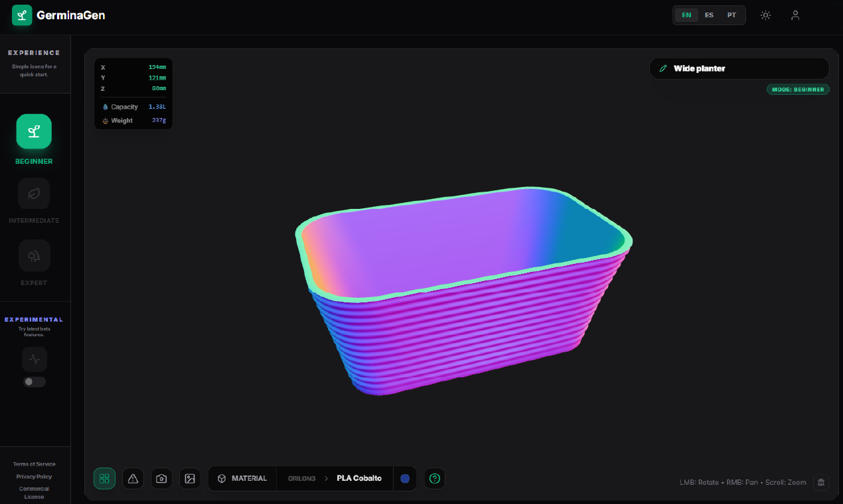
Task: Open the GRILON3 material category dropdown
Action: [x=302, y=478]
